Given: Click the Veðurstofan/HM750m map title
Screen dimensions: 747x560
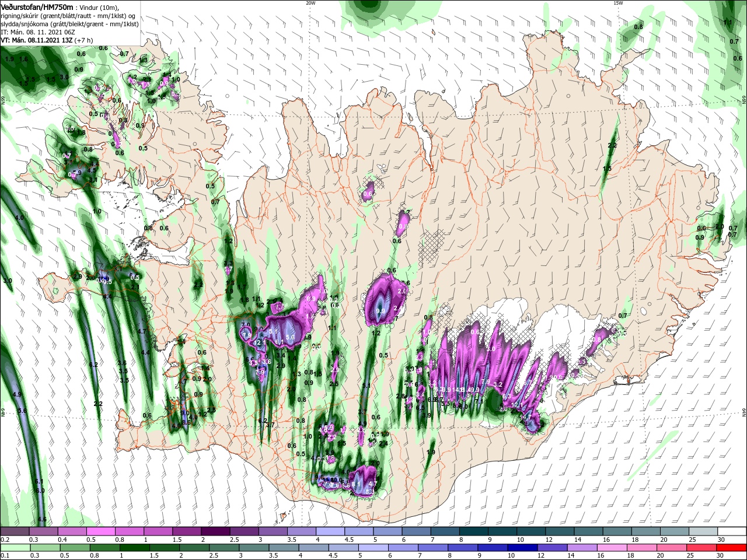Looking at the screenshot, I should [37, 6].
